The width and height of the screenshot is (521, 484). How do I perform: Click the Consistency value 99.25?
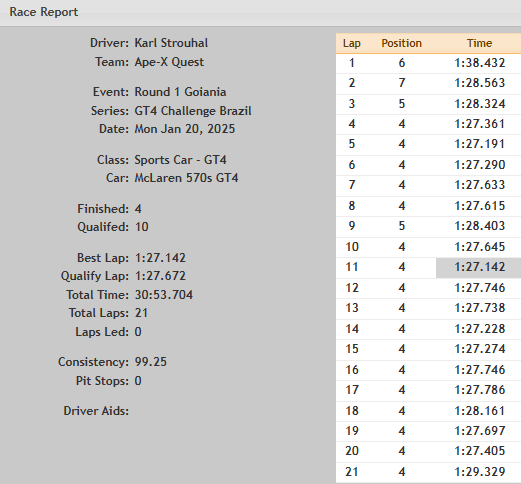pos(150,362)
